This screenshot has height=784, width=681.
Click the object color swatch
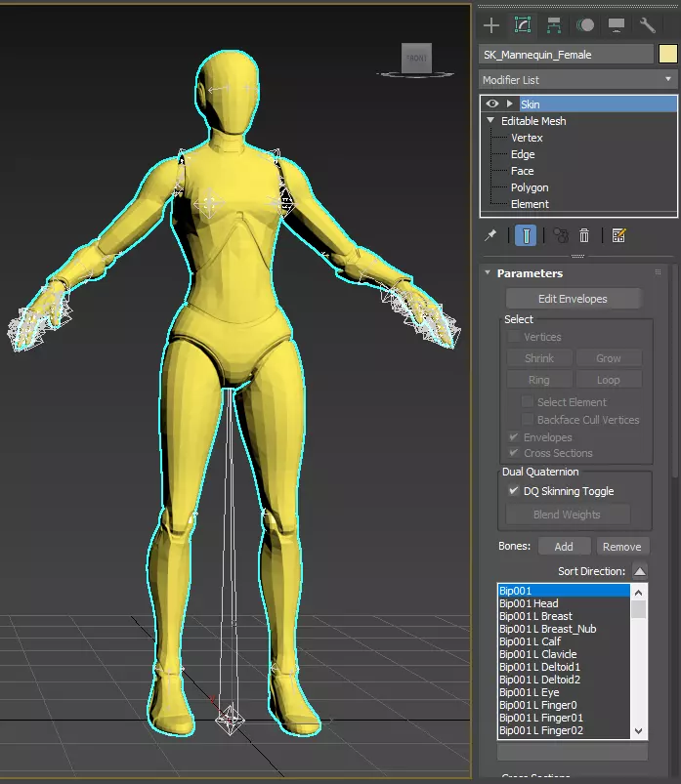click(668, 54)
